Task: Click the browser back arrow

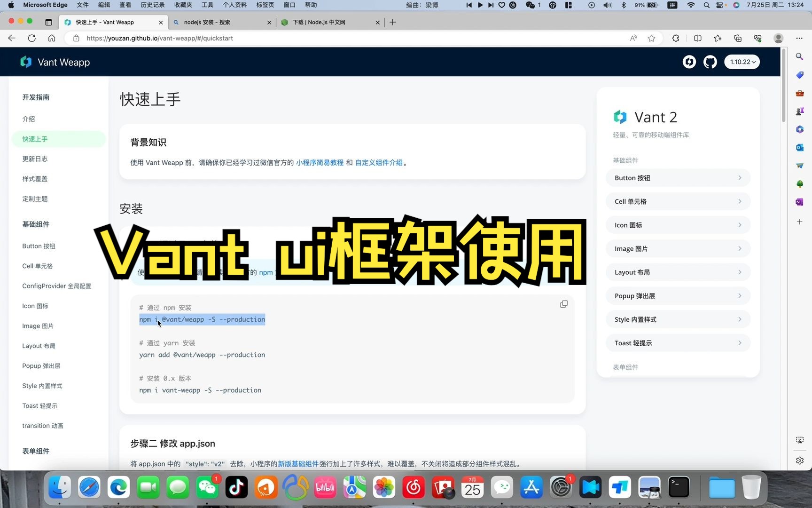Action: coord(12,38)
